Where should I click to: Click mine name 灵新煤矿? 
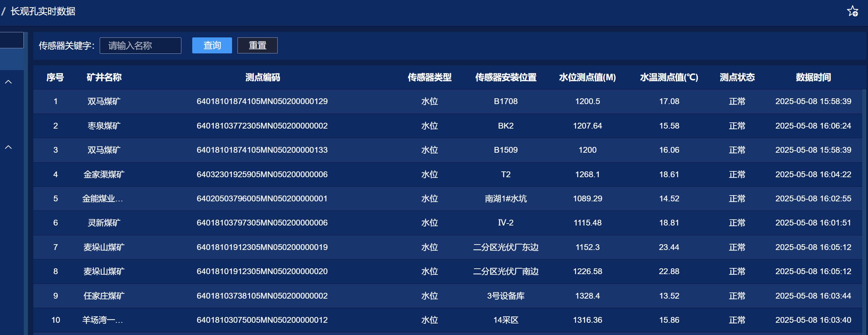pyautogui.click(x=104, y=223)
